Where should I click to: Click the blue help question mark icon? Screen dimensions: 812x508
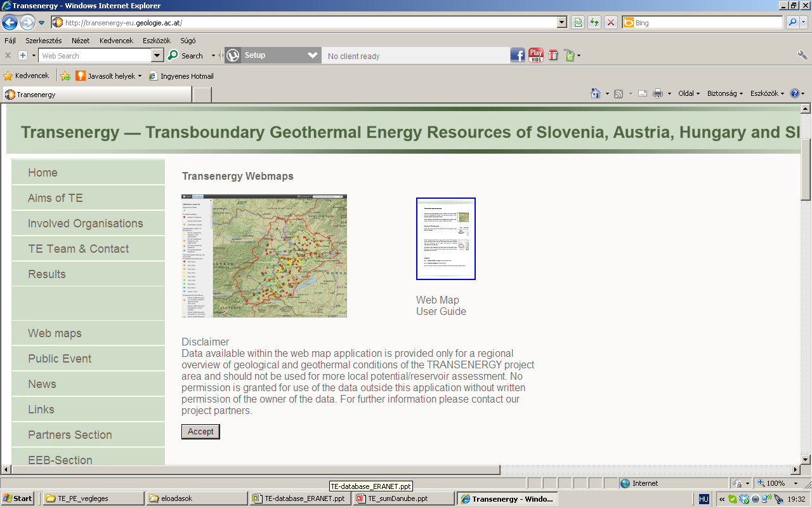pos(795,93)
